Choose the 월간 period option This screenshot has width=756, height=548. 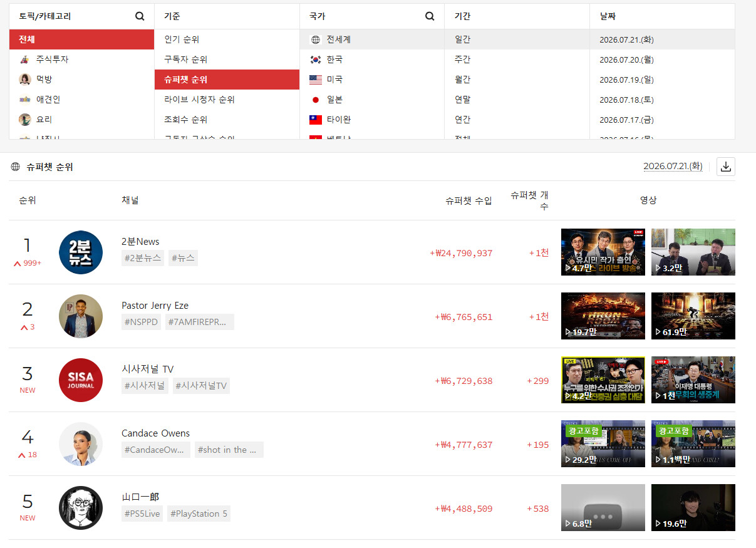coord(517,80)
